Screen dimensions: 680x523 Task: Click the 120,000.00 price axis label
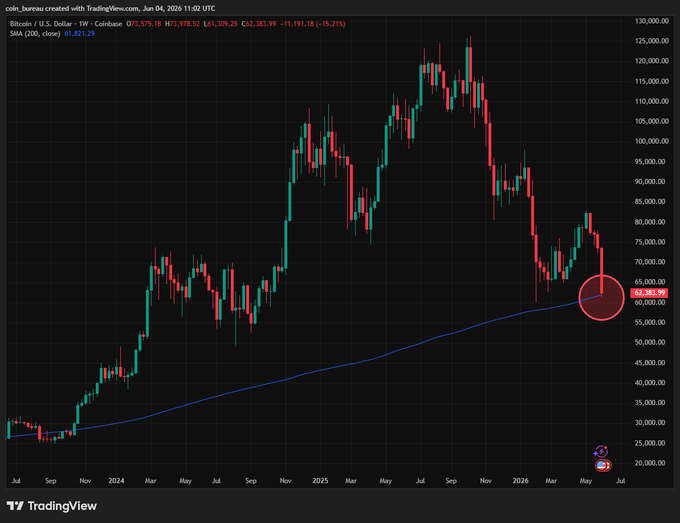(651, 61)
